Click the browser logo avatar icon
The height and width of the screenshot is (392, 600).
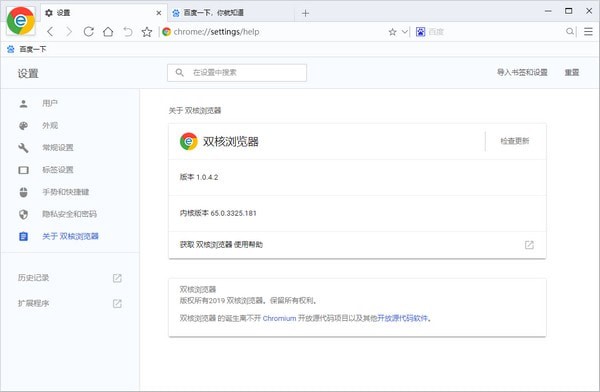point(20,21)
